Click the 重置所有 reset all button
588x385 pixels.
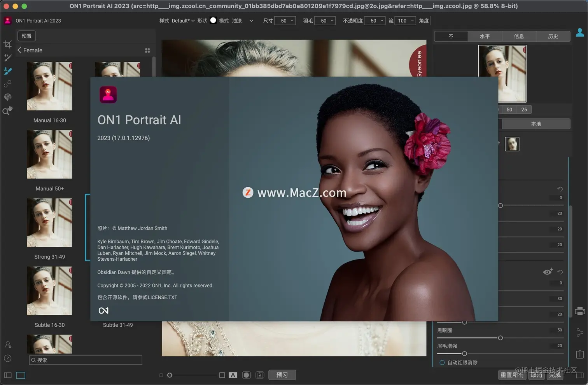(512, 375)
